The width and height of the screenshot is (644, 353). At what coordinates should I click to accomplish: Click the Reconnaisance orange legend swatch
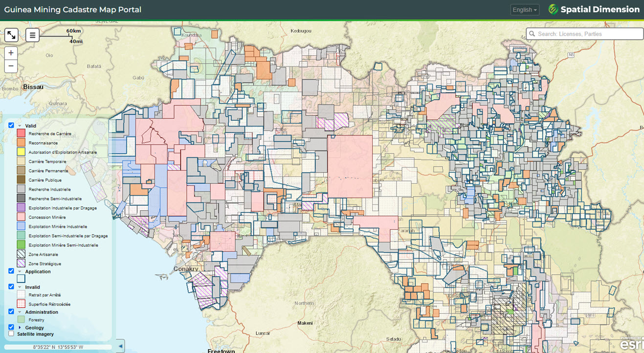(x=21, y=143)
